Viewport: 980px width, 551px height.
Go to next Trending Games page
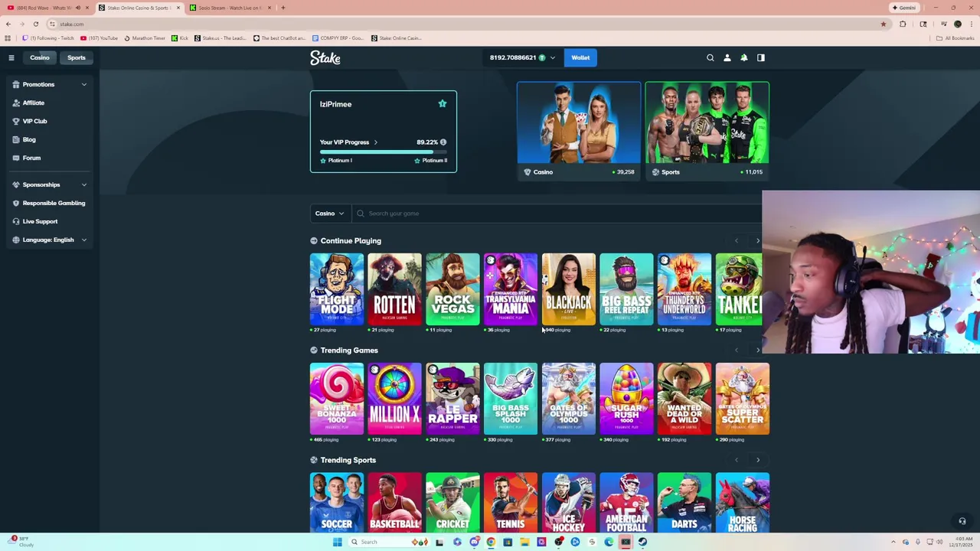[x=758, y=350]
